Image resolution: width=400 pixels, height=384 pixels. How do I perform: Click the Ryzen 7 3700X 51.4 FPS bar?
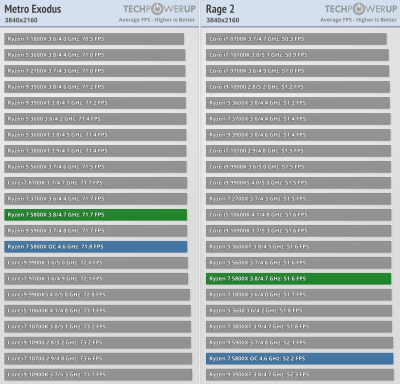coord(298,119)
